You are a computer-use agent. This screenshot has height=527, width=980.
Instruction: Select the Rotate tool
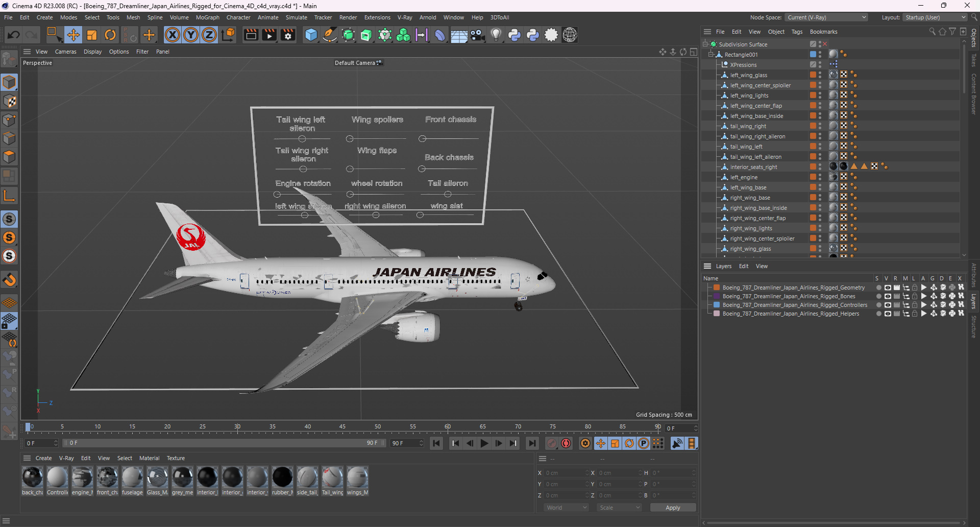110,35
